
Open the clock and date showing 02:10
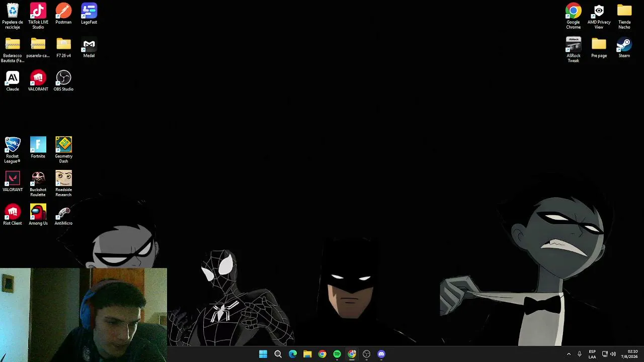[x=629, y=354]
